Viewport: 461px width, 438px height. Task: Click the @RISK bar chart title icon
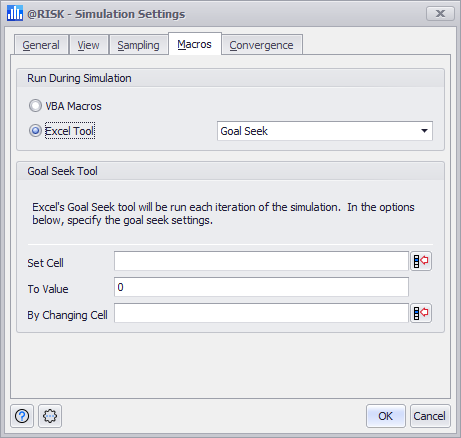click(x=15, y=14)
